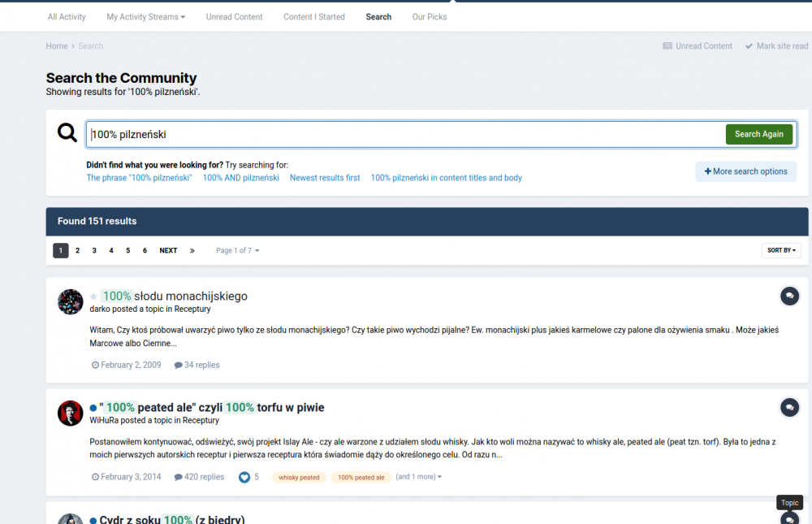
Task: Jump to last page double-arrow
Action: click(x=192, y=251)
